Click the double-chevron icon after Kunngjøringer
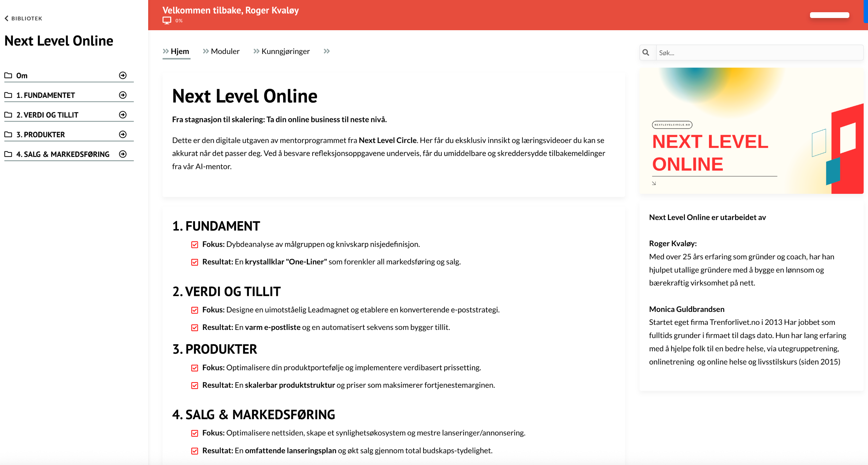The width and height of the screenshot is (868, 465). (327, 51)
